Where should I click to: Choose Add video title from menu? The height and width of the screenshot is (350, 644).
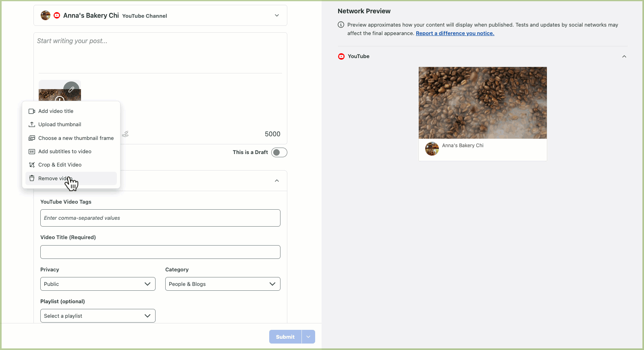pos(71,111)
